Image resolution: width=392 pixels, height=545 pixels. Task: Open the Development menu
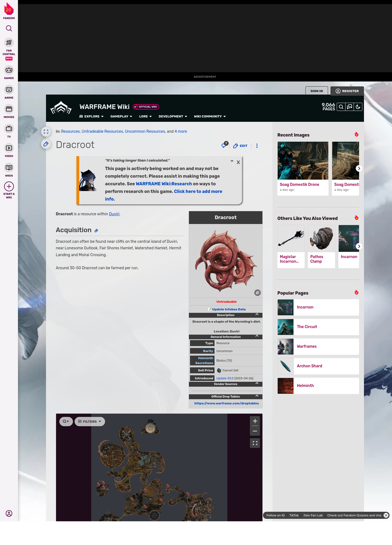(173, 116)
